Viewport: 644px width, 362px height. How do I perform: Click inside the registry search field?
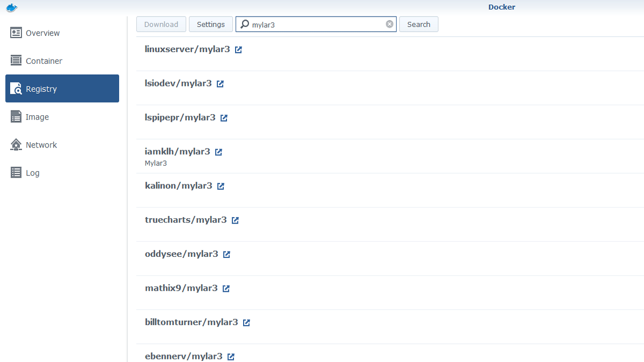point(317,24)
